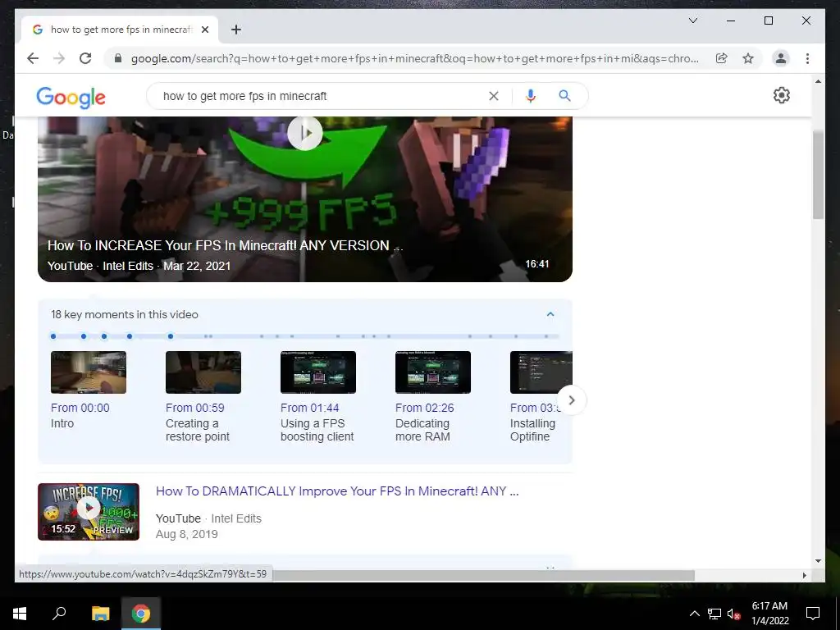This screenshot has height=630, width=840.
Task: Click the vertical page scrollbar thumb
Action: 818,174
